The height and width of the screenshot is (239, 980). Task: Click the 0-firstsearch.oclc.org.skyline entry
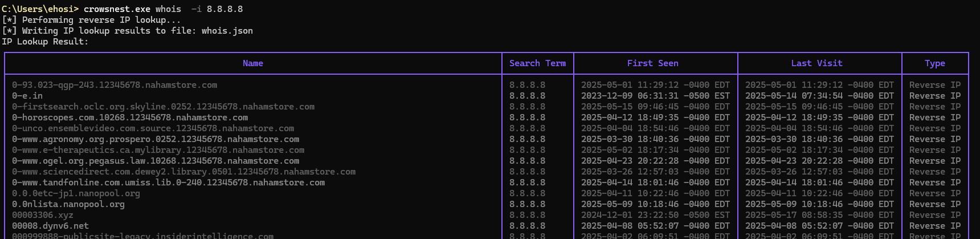[x=163, y=107]
